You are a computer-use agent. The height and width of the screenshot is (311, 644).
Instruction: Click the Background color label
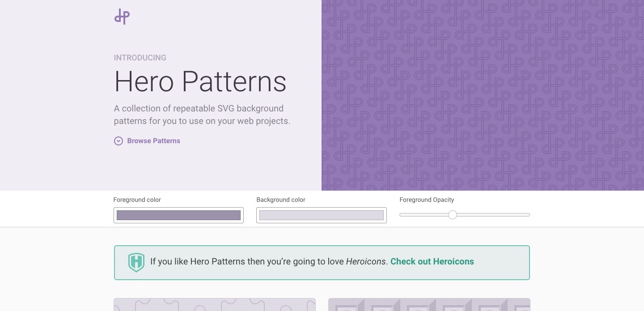click(281, 200)
